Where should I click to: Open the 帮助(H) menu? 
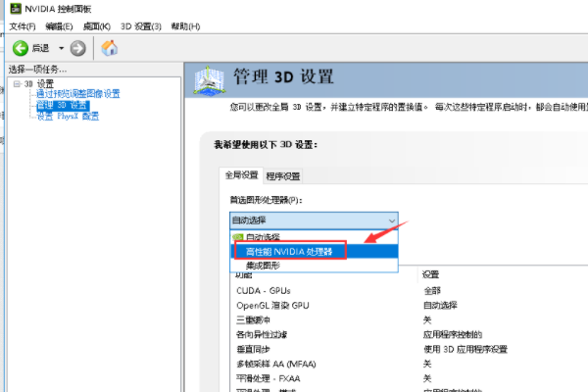[184, 25]
